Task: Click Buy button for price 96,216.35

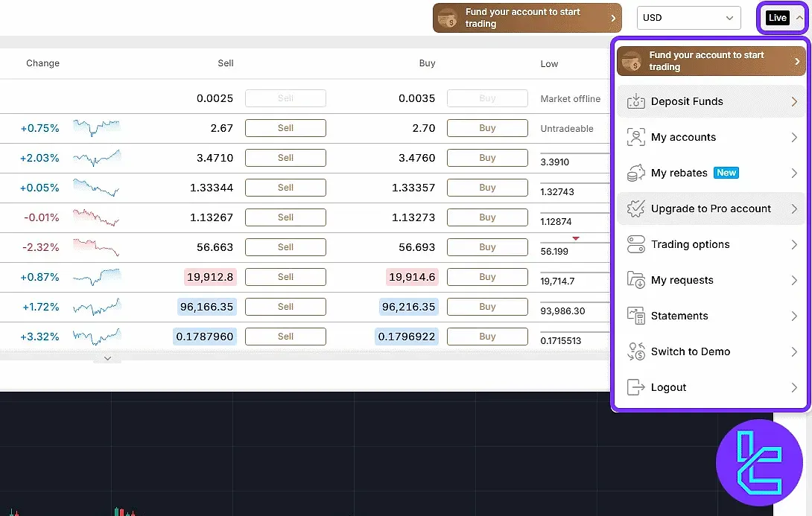Action: 487,307
